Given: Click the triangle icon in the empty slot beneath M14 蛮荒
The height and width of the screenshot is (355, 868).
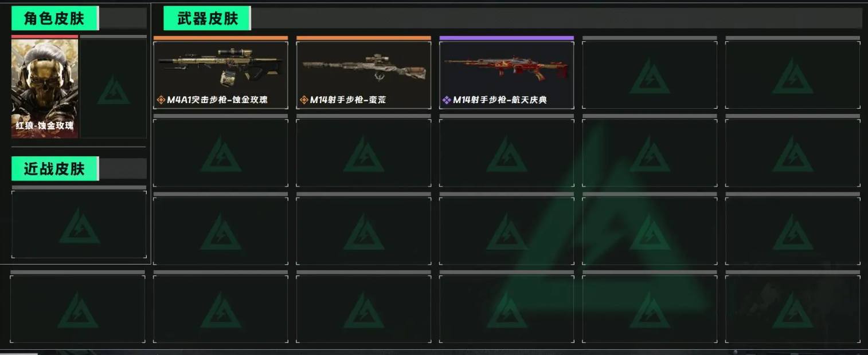Looking at the screenshot, I should [x=364, y=155].
